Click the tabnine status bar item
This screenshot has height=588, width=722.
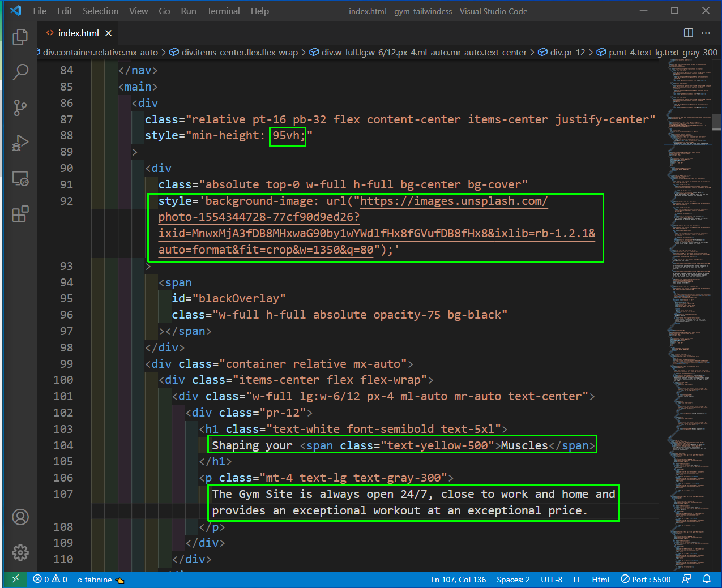pyautogui.click(x=101, y=580)
